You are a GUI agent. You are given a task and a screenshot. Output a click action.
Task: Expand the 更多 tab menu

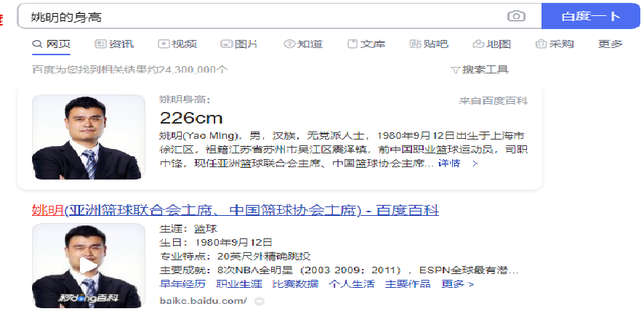point(611,44)
